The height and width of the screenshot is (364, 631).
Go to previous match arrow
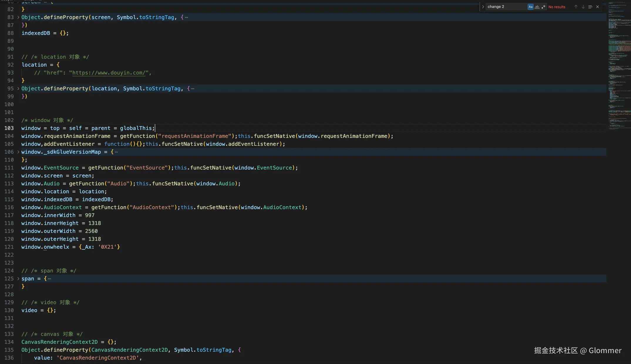tap(576, 7)
